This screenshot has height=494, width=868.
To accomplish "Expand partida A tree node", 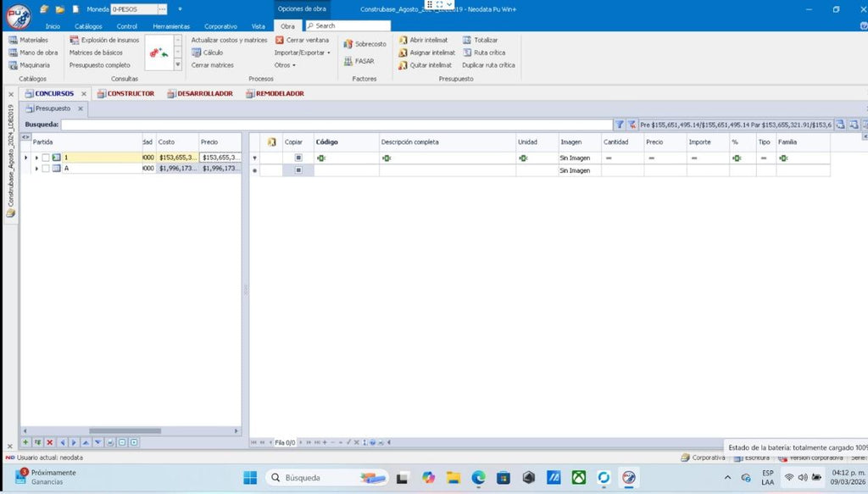I will [x=36, y=168].
